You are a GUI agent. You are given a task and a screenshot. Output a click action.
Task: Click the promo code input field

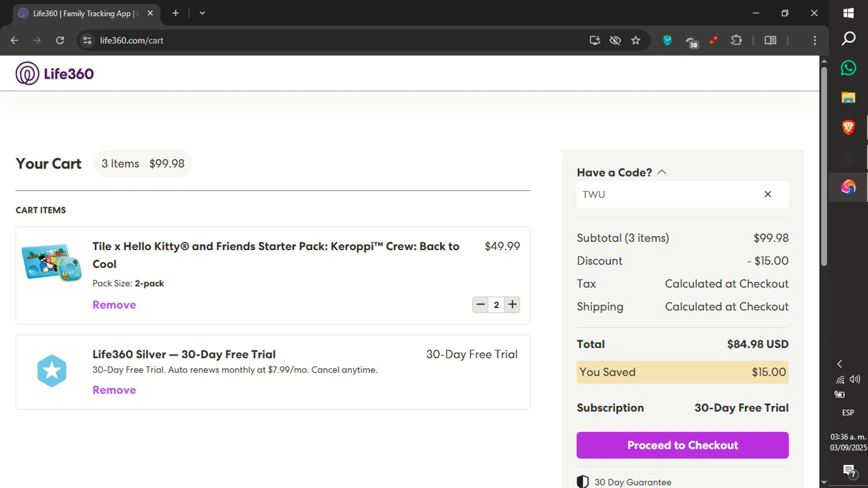665,195
